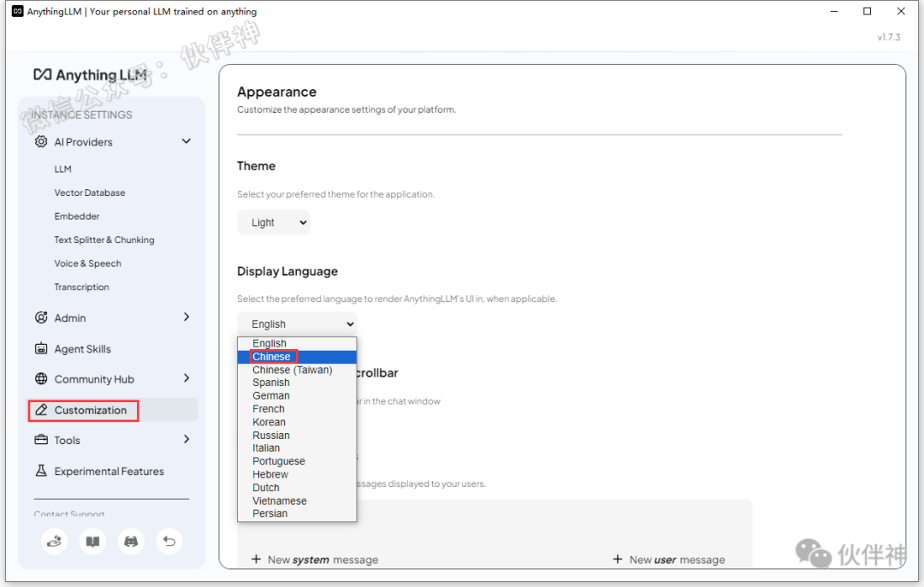
Task: Choose Portuguese language option
Action: 297,461
